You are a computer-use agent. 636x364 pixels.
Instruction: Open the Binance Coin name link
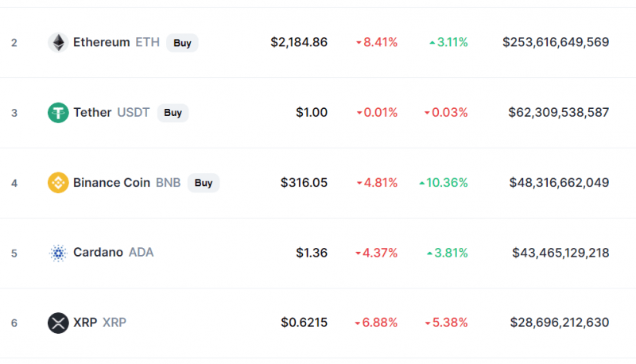pos(111,183)
